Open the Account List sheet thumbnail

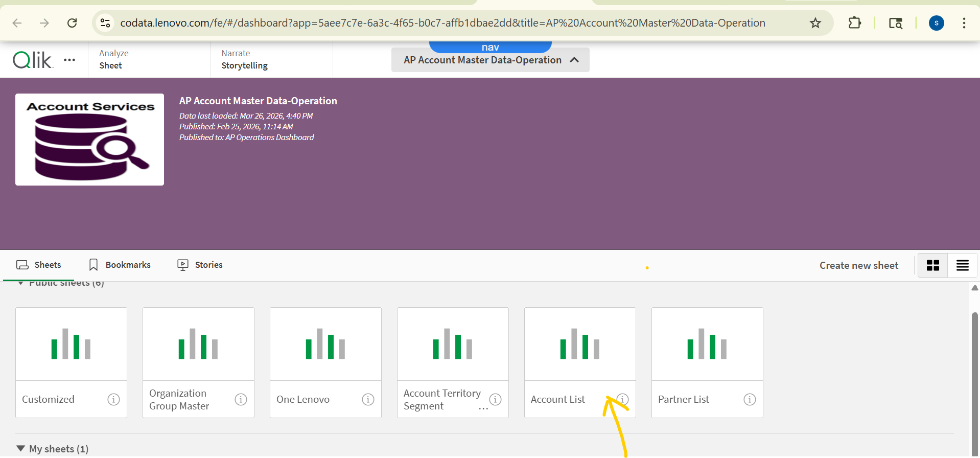pyautogui.click(x=580, y=344)
